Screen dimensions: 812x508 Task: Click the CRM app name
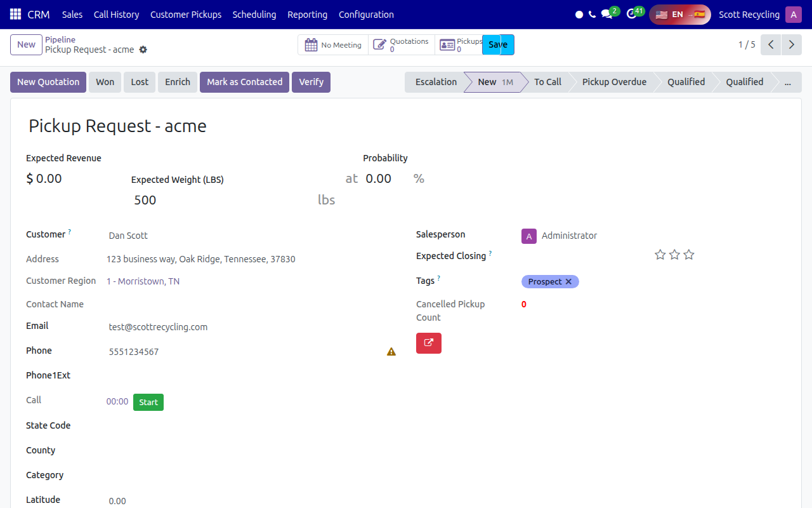point(39,14)
